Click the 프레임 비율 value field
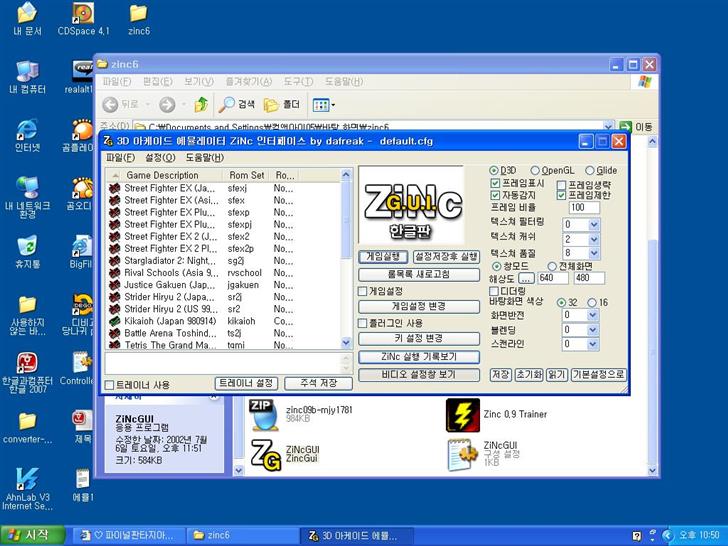 pyautogui.click(x=584, y=207)
